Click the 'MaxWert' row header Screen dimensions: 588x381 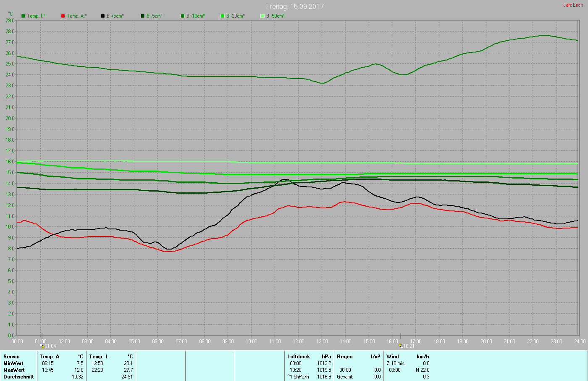click(x=14, y=370)
